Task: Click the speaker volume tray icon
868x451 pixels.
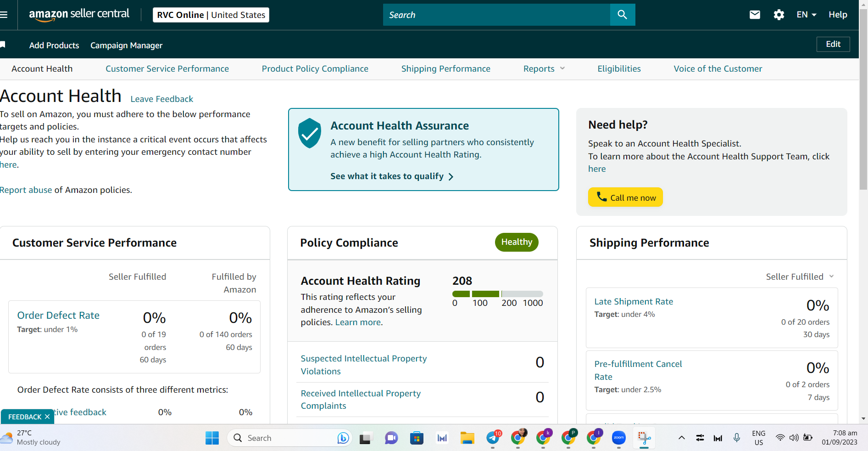Action: click(794, 438)
